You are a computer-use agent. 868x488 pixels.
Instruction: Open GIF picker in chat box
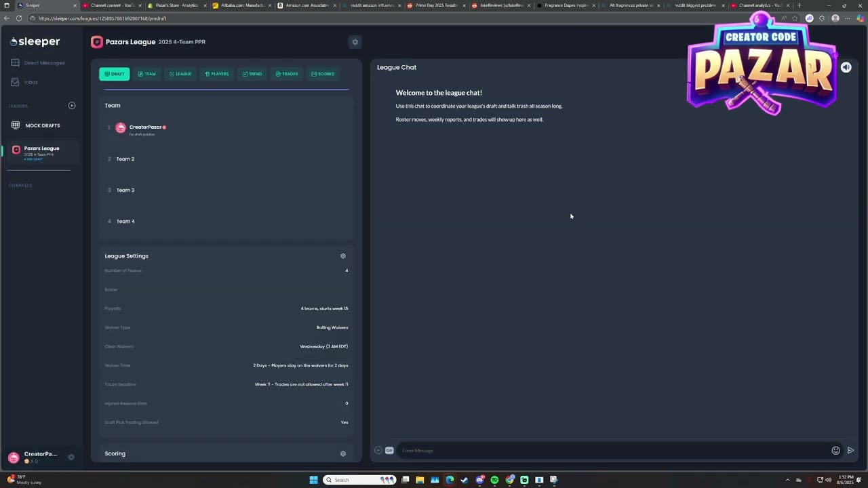coord(389,450)
